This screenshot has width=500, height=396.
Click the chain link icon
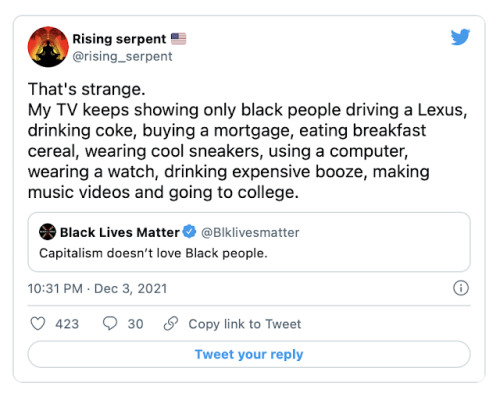point(171,323)
